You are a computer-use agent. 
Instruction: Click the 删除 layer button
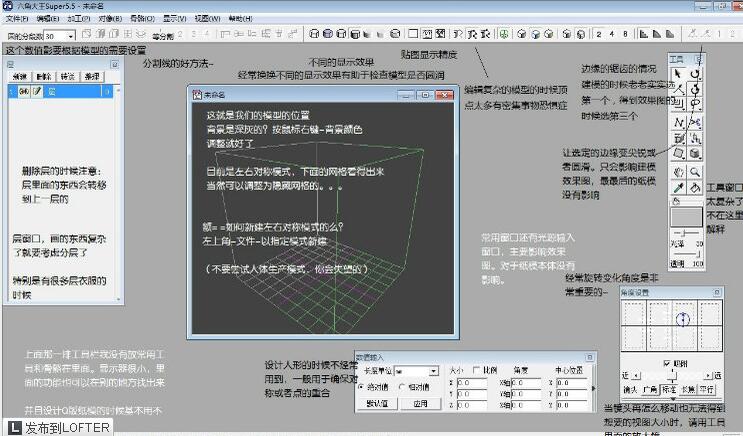pos(44,76)
